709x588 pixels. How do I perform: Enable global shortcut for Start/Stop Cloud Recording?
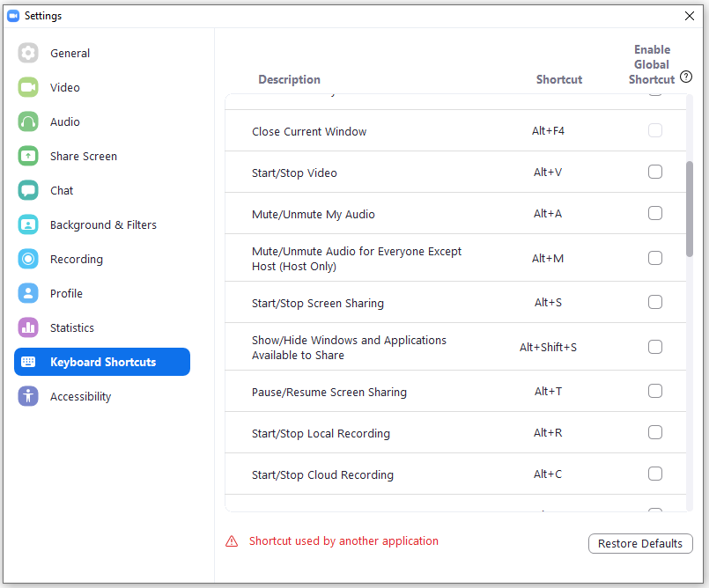click(x=655, y=474)
